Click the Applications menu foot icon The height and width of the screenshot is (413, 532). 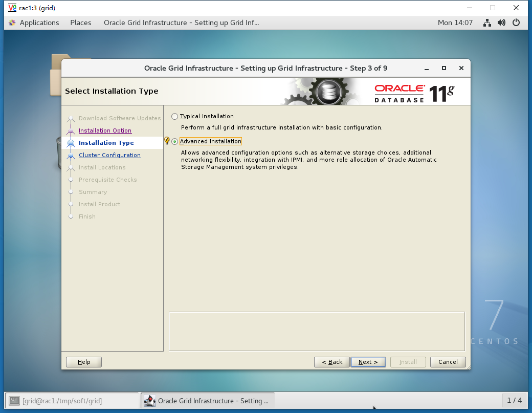click(x=12, y=23)
